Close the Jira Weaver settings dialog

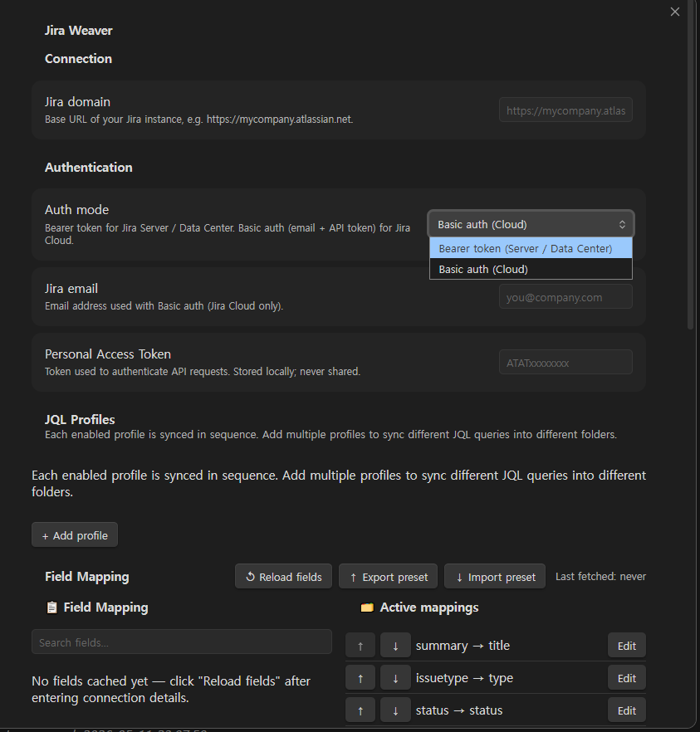(x=675, y=12)
